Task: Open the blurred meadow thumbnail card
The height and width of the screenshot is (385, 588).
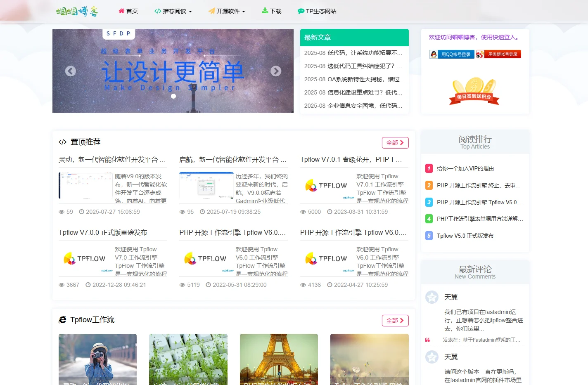Action: (x=370, y=359)
